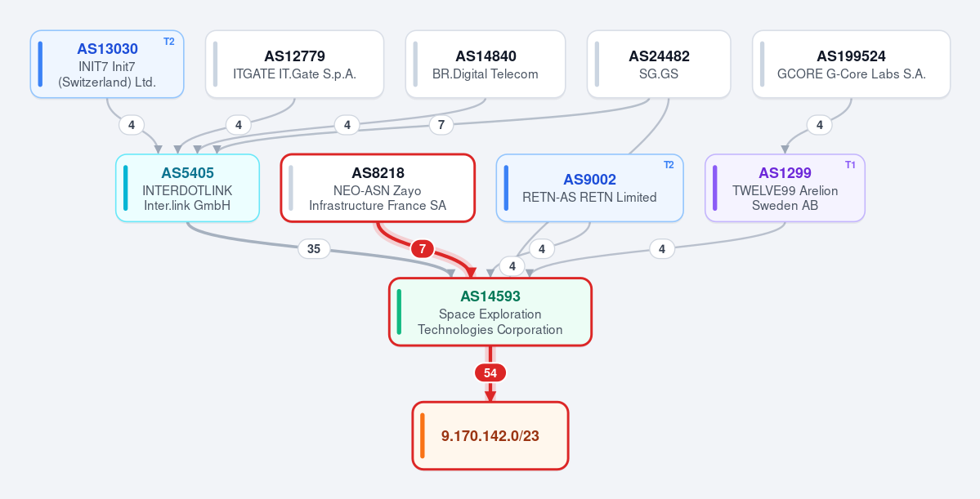Select the AS12779 ITGATE node
Viewport: 980px width, 499px height.
[294, 65]
